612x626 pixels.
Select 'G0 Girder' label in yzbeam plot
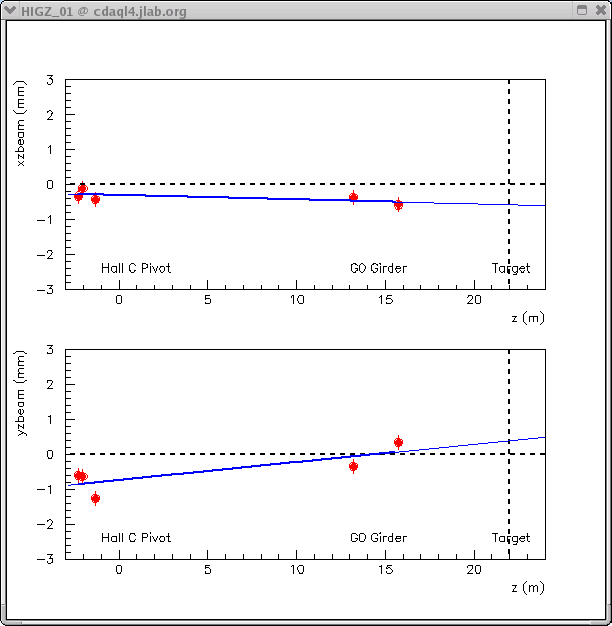(378, 538)
